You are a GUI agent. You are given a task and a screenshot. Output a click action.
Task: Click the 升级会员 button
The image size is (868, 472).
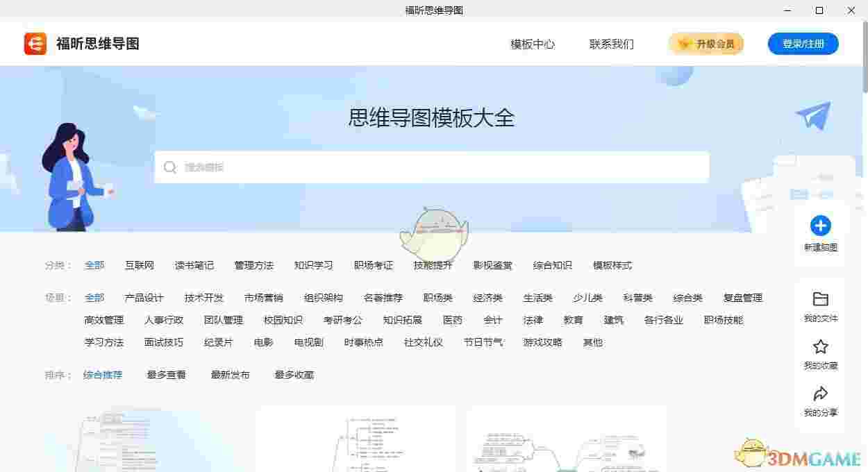pyautogui.click(x=706, y=43)
